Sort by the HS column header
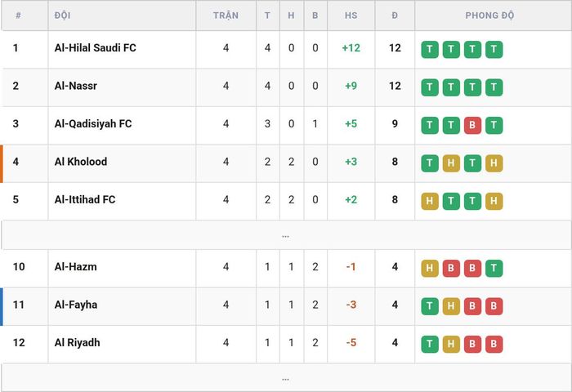 351,16
